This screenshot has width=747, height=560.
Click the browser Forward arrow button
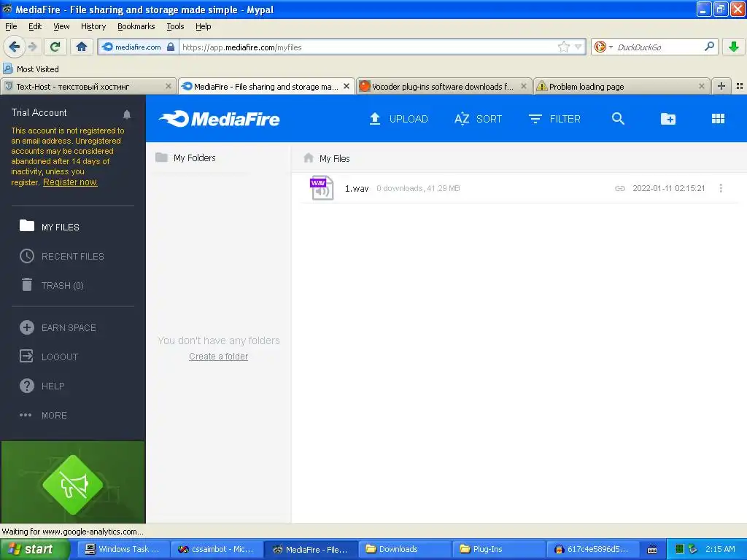(x=32, y=47)
